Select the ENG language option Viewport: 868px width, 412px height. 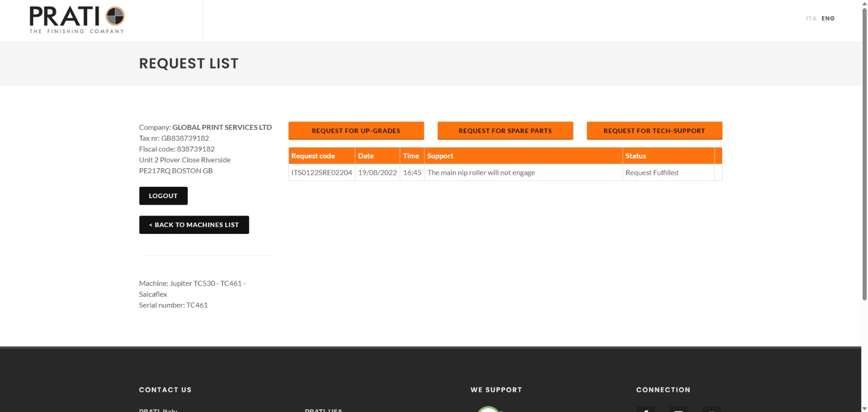tap(828, 18)
